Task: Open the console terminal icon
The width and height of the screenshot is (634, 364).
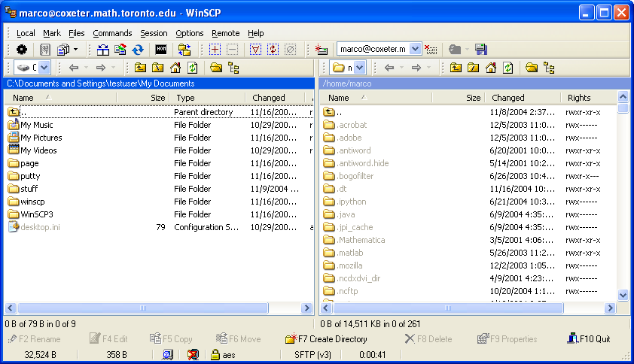Action: (x=161, y=50)
